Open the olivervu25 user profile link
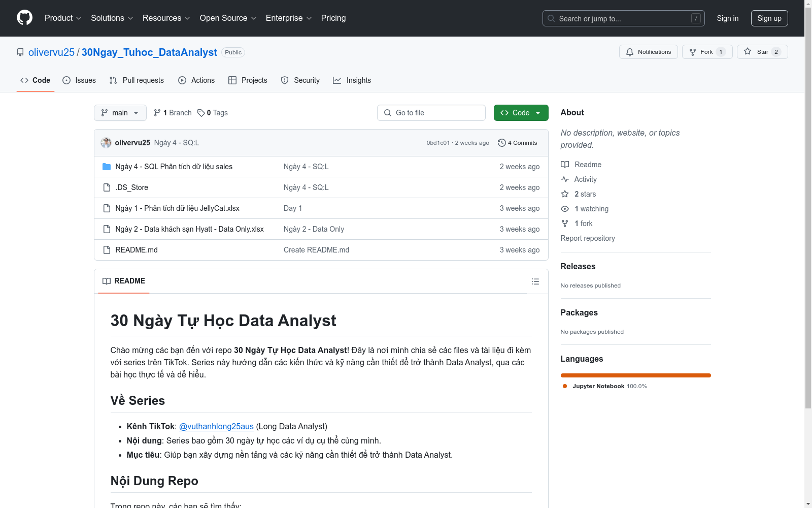The width and height of the screenshot is (812, 508). coord(51,52)
